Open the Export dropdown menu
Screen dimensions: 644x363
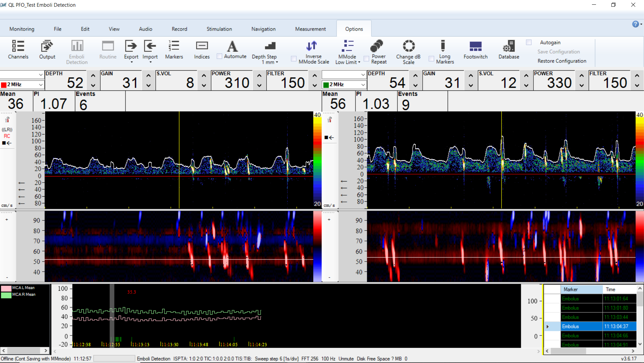click(x=131, y=62)
